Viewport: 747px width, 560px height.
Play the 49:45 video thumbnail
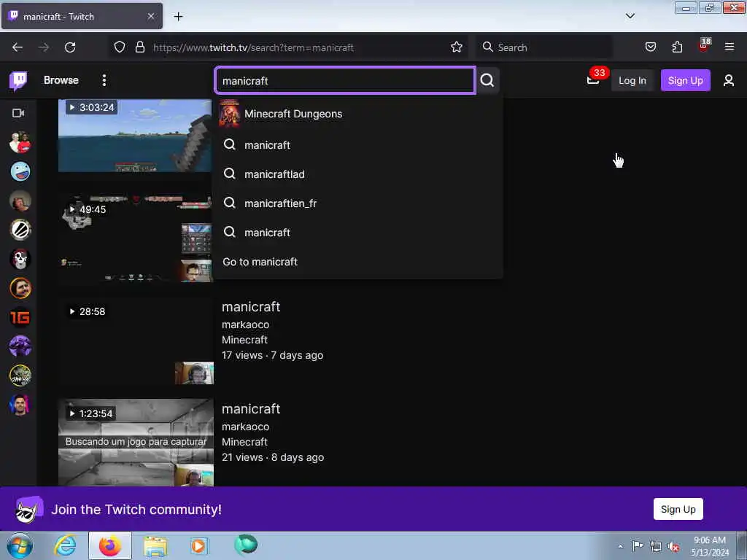(136, 238)
